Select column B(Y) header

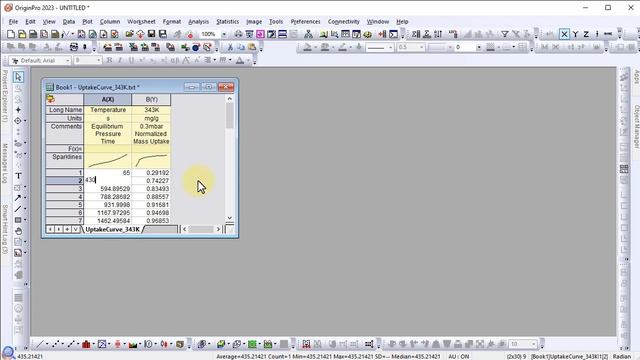tap(151, 100)
